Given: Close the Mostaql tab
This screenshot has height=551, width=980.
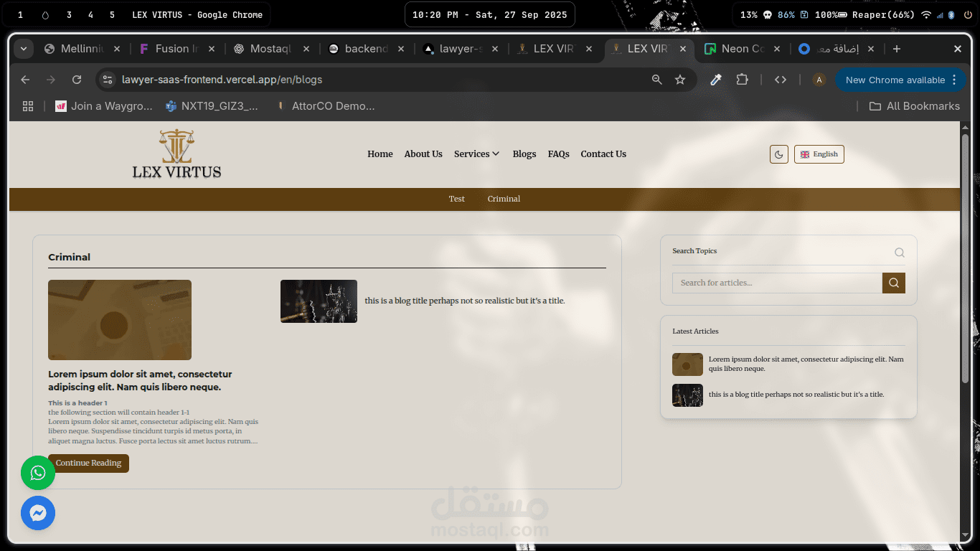Looking at the screenshot, I should 306,49.
